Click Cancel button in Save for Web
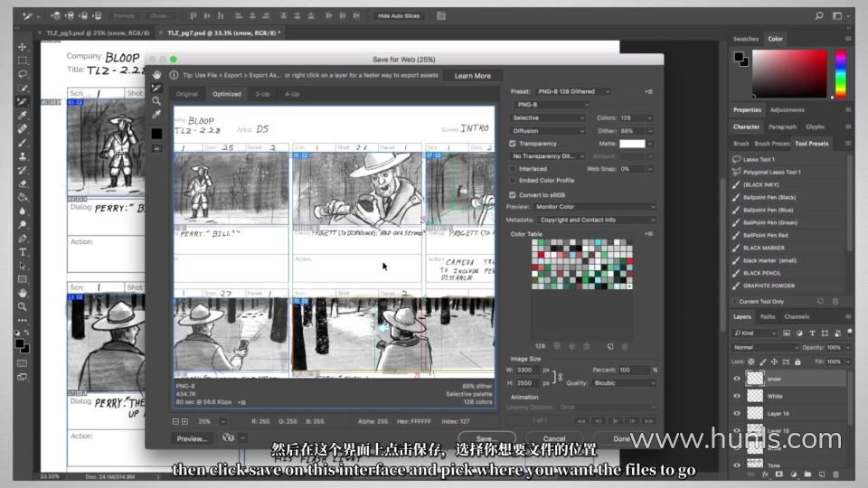The width and height of the screenshot is (868, 488). [554, 438]
